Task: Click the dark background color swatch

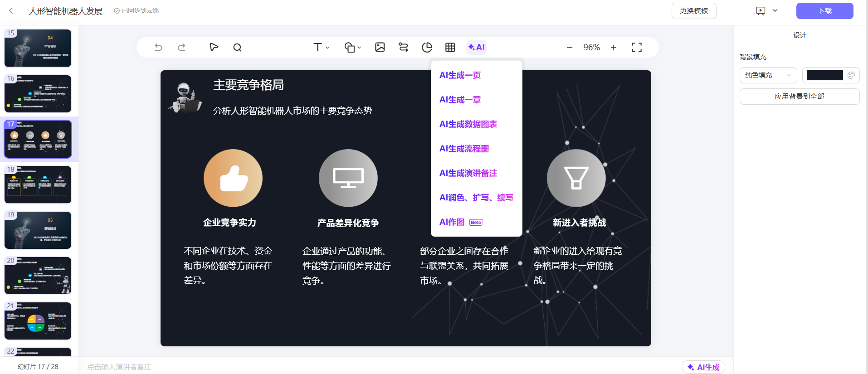Action: 824,75
